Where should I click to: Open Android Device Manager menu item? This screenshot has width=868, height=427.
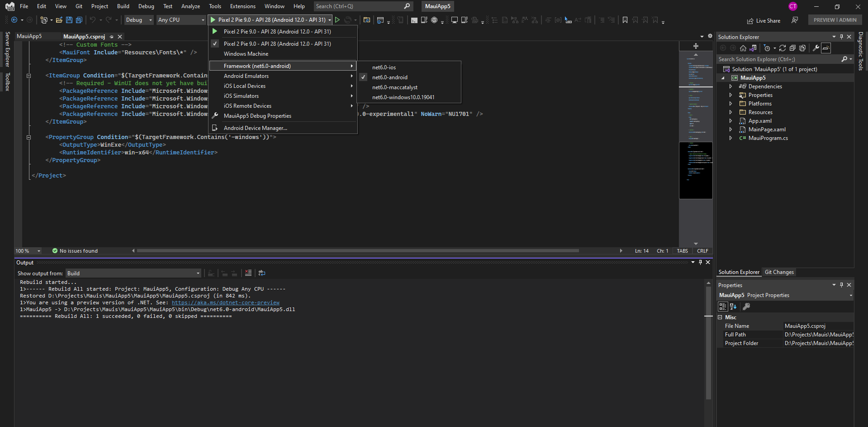tap(283, 128)
